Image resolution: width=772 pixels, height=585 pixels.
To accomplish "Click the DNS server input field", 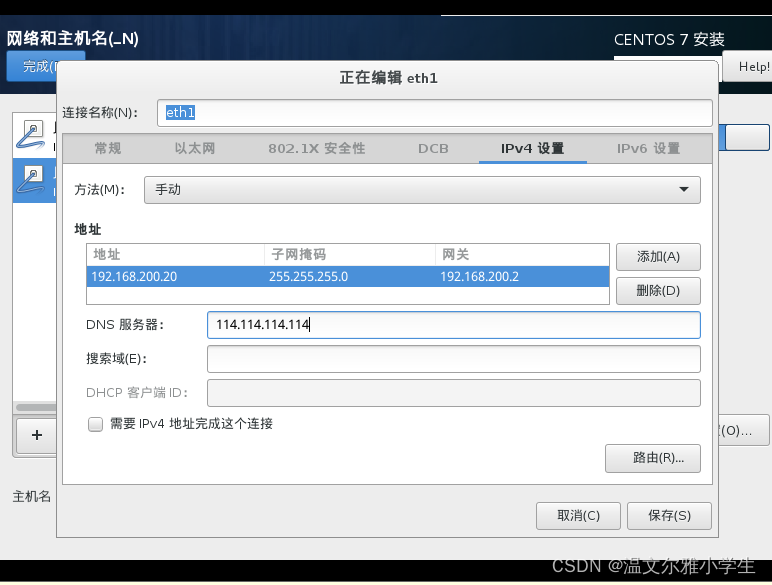I will (453, 325).
